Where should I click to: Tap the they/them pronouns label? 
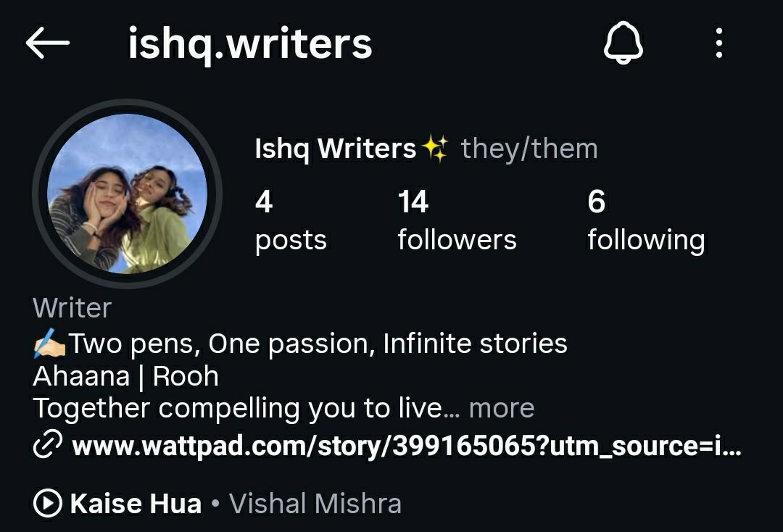tap(529, 149)
